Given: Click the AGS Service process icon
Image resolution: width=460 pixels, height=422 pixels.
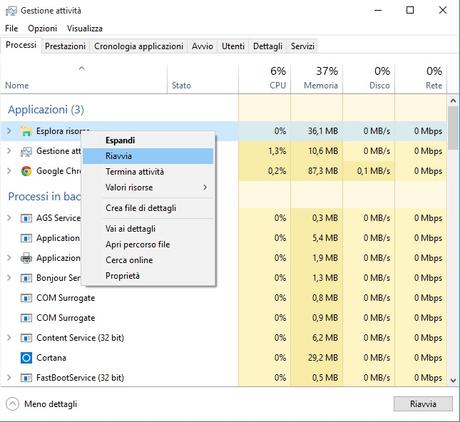Looking at the screenshot, I should (26, 218).
